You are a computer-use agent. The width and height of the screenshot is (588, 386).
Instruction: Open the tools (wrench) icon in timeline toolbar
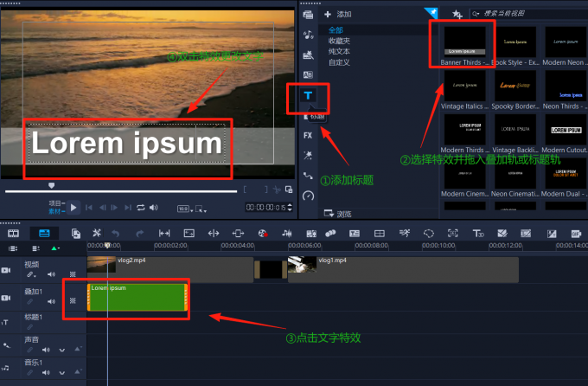97,233
